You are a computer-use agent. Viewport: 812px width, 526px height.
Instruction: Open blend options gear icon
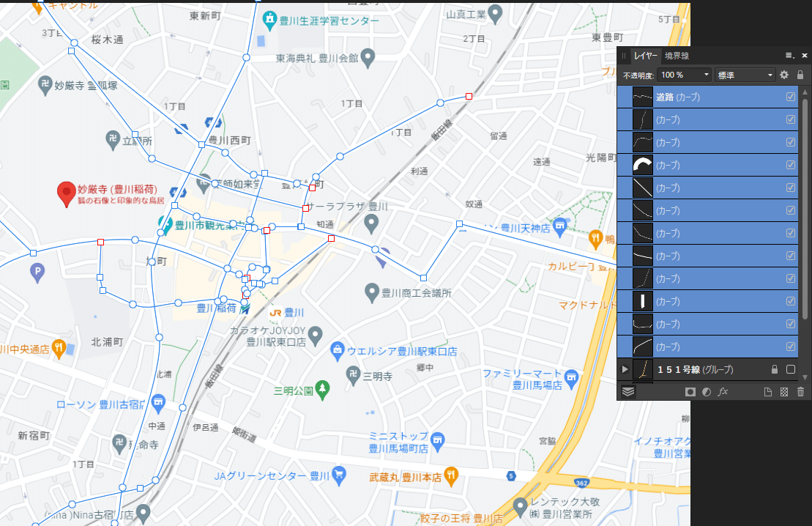[x=784, y=75]
